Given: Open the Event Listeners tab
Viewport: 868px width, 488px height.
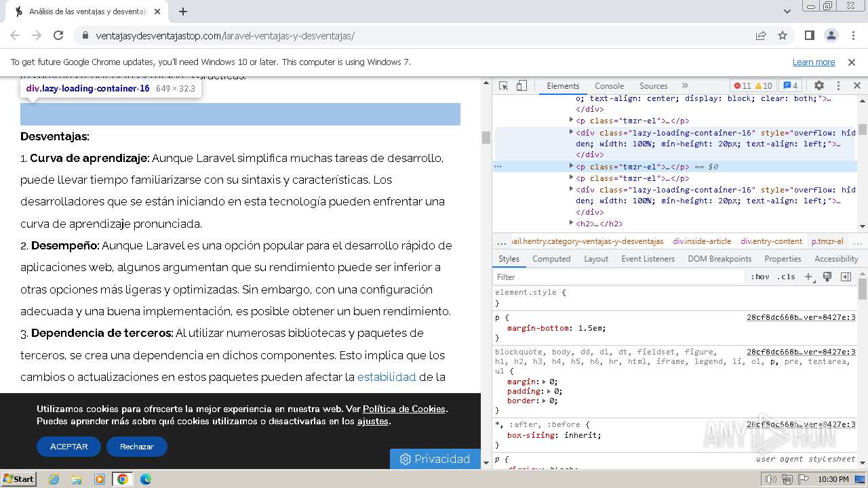Looking at the screenshot, I should click(x=648, y=259).
